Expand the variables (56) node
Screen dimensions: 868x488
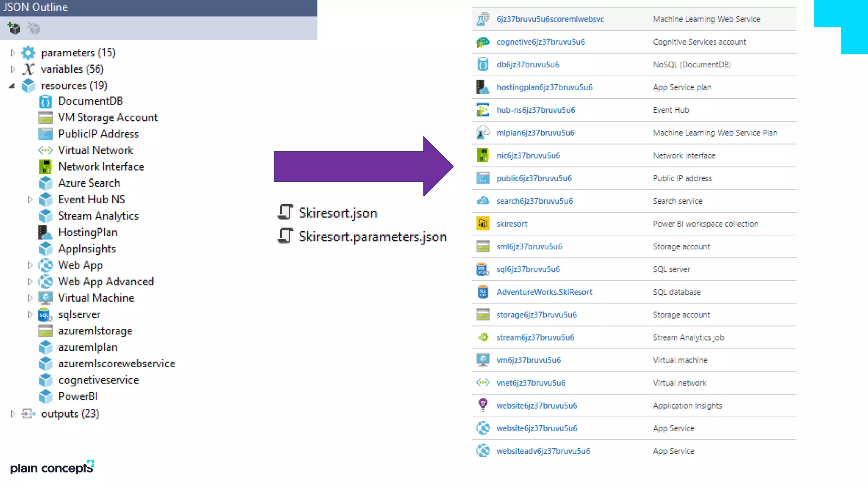13,69
